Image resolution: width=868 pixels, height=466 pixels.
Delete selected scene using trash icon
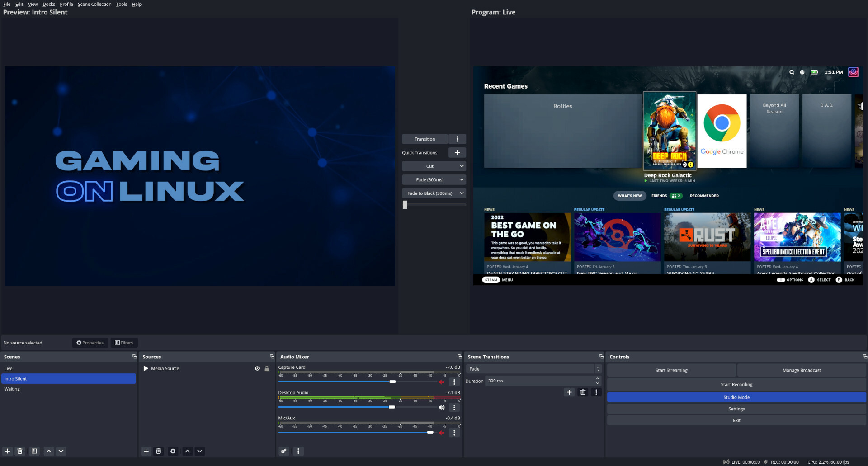click(x=20, y=451)
